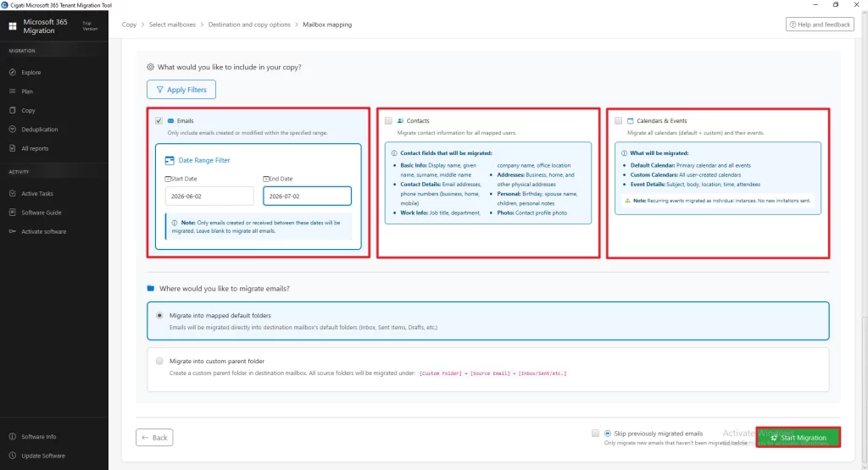Click the All reports document icon
The image size is (868, 470).
(12, 148)
